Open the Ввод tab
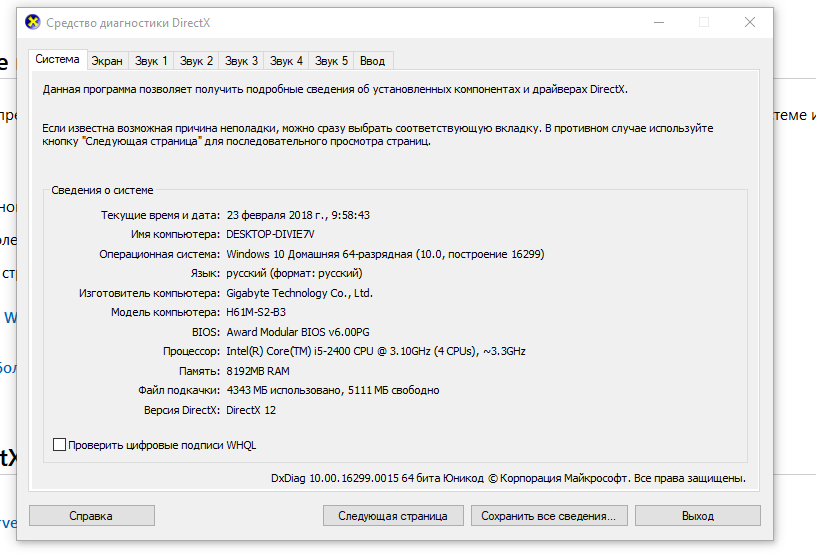 pyautogui.click(x=373, y=61)
